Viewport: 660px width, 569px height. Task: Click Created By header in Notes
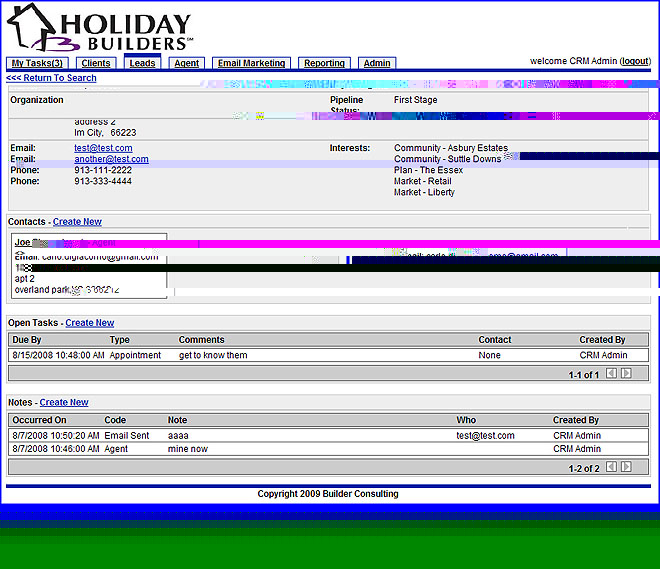tap(576, 420)
